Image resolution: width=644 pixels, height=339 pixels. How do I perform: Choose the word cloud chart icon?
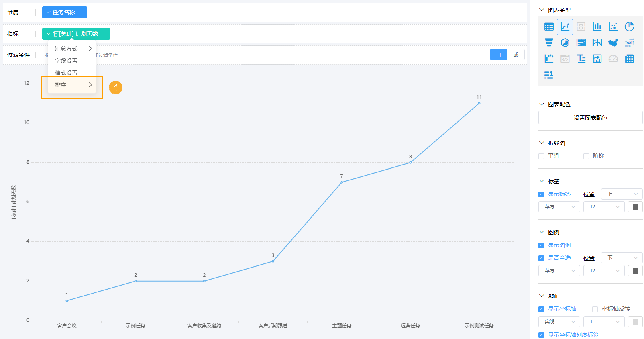click(629, 43)
